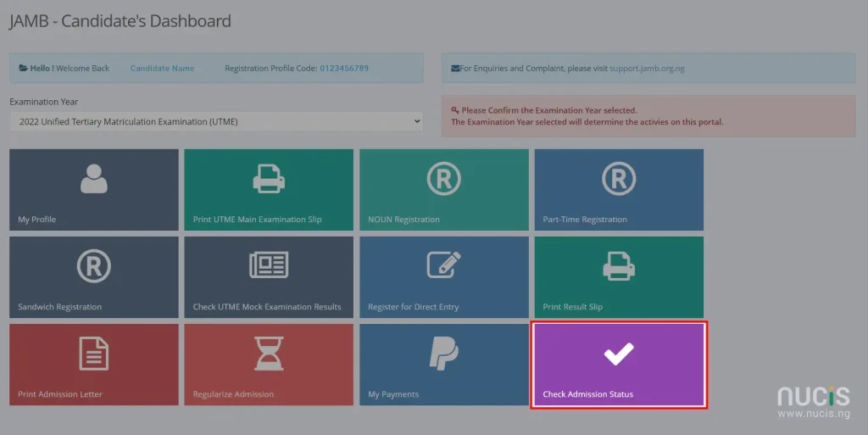868x435 pixels.
Task: Select the Print Result Slip printer icon
Action: pos(619,266)
